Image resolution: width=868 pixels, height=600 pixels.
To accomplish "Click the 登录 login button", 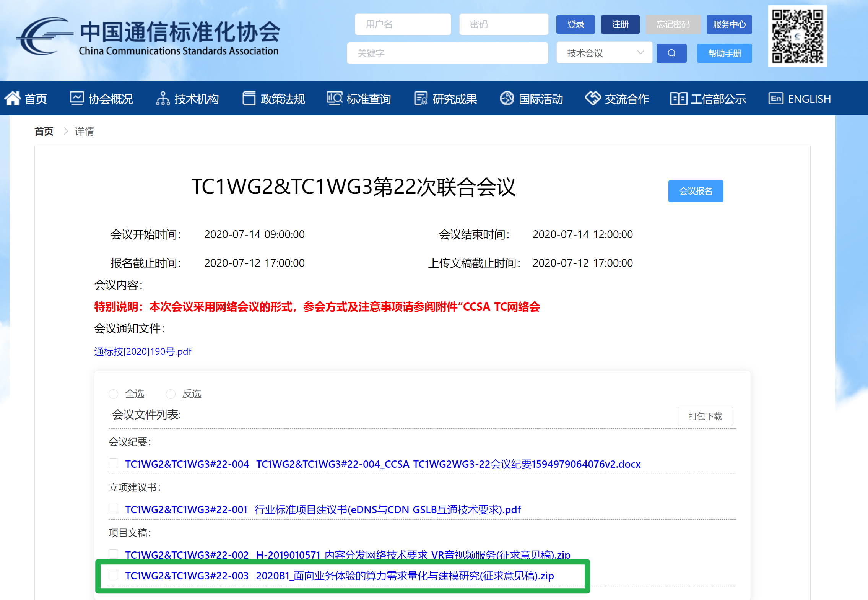I will (x=575, y=24).
